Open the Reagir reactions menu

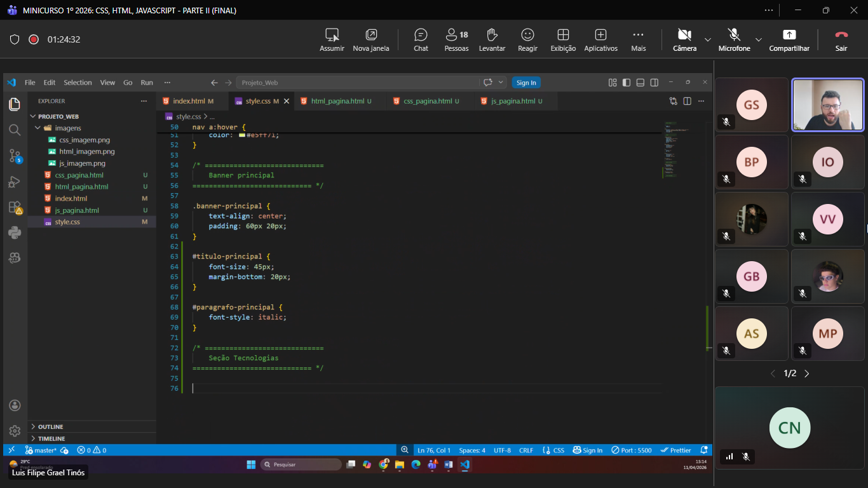[527, 39]
